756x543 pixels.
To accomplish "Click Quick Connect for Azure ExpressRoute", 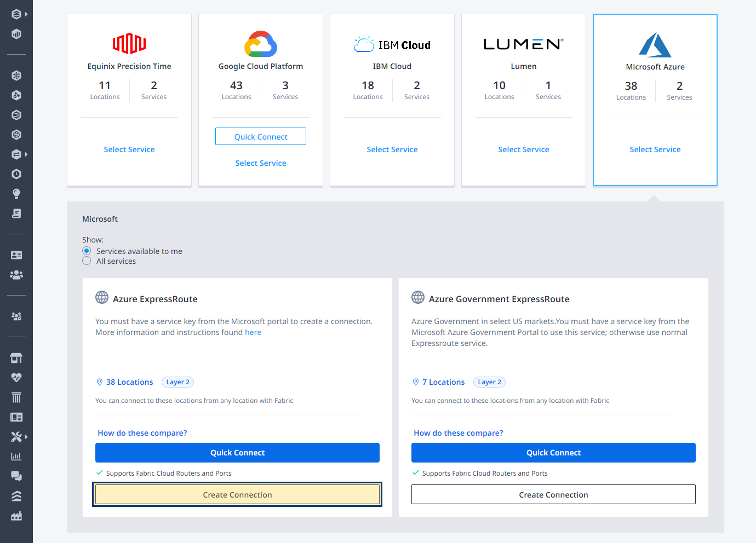I will pyautogui.click(x=237, y=453).
